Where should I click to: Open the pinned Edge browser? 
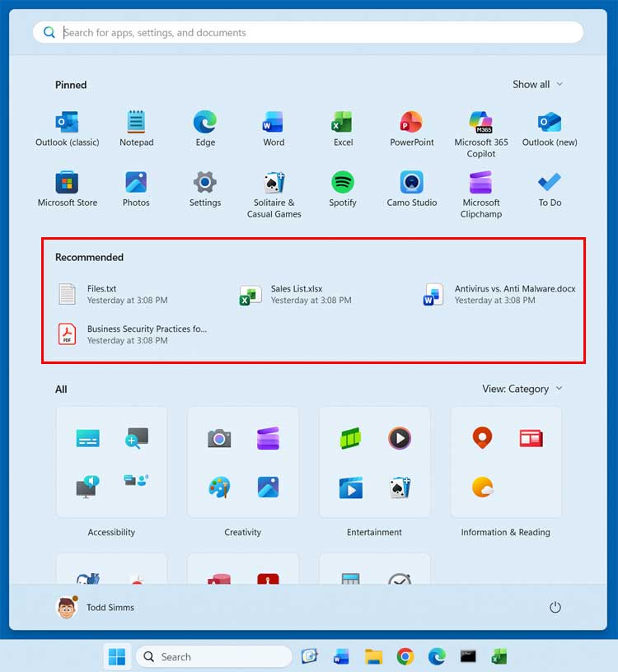coord(205,128)
